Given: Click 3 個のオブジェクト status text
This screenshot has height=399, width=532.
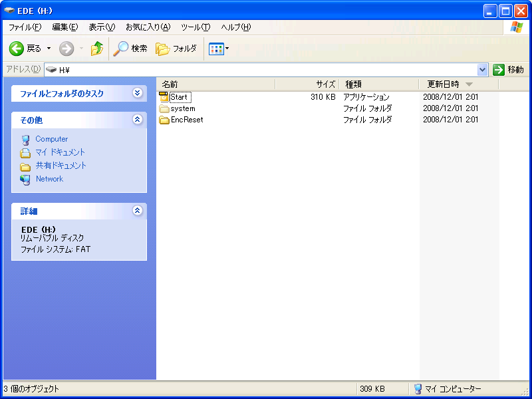Looking at the screenshot, I should pos(31,389).
